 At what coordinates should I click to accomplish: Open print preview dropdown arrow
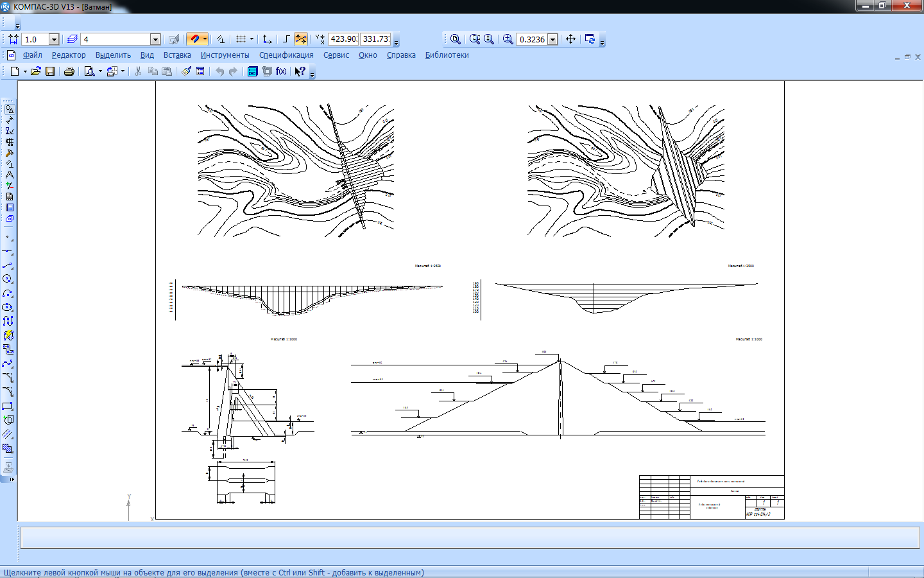tap(100, 71)
